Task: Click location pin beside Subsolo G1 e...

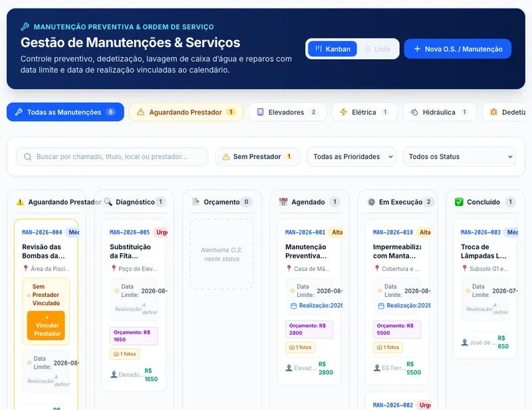Action: [x=464, y=268]
